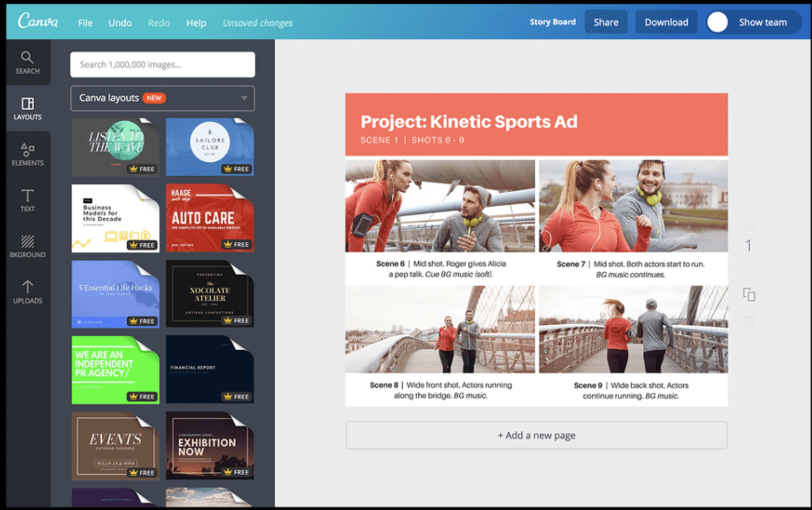Select the Project: Kinetic Sports Ad heading
The width and height of the screenshot is (812, 510).
pyautogui.click(x=469, y=121)
